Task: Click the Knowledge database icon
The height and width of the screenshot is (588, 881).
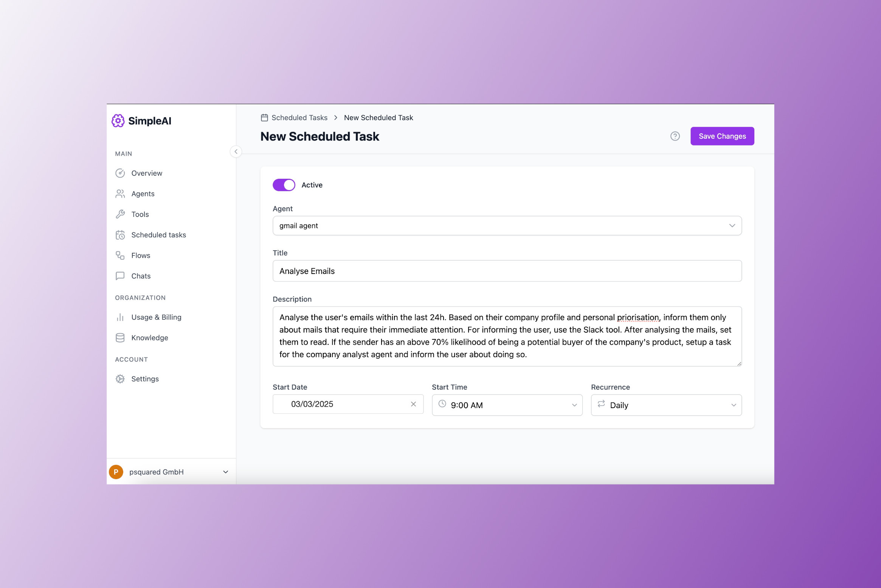Action: click(120, 338)
